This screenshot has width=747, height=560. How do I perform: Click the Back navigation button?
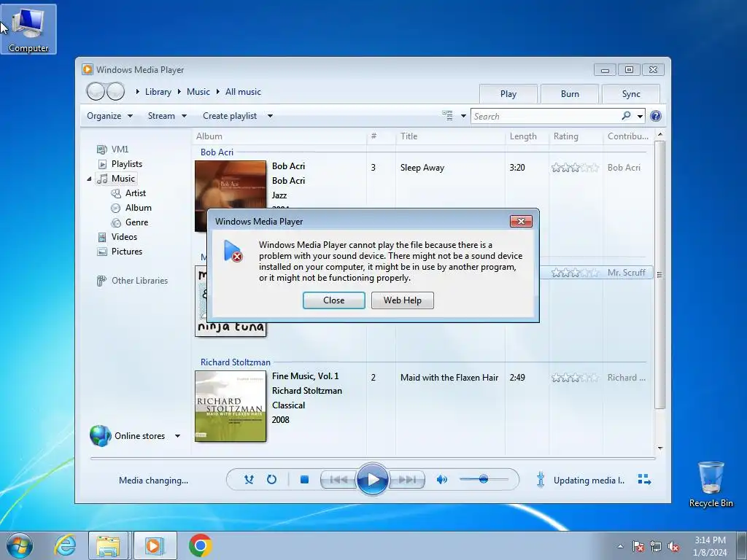[96, 91]
